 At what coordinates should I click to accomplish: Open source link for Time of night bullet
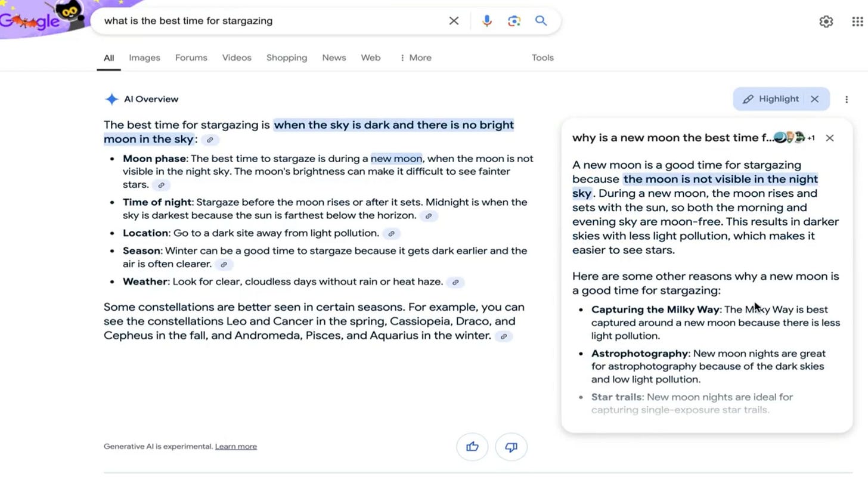point(428,216)
